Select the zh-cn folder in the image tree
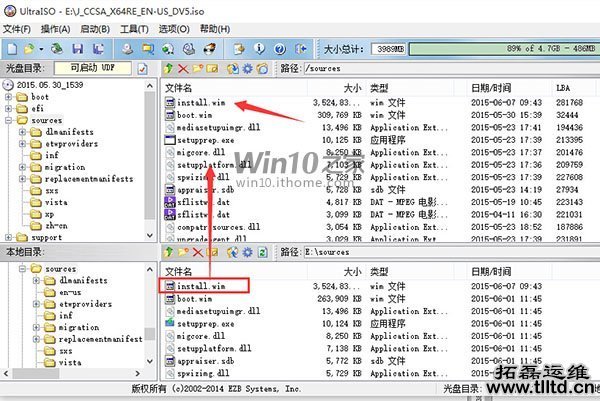600x401 pixels. [56, 226]
